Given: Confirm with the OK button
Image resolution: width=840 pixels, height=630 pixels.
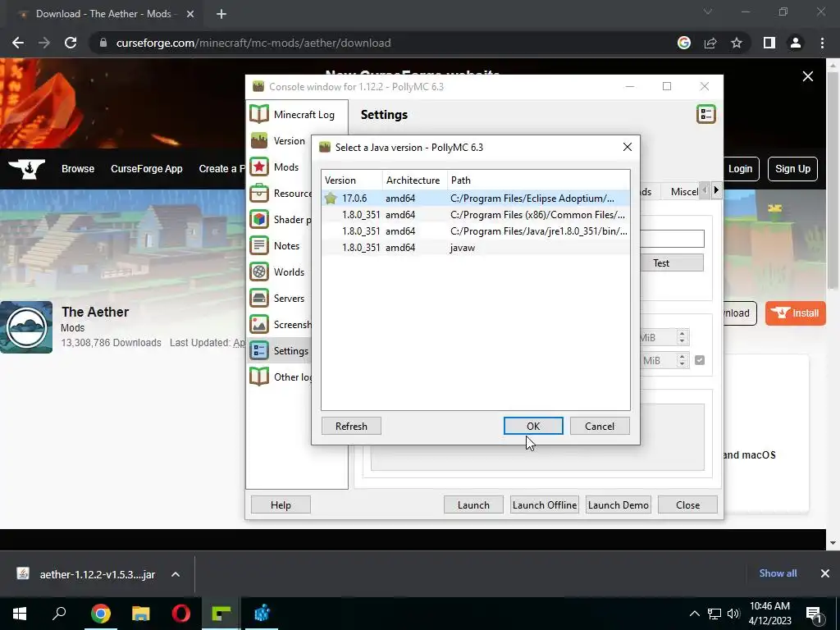Looking at the screenshot, I should 533,427.
